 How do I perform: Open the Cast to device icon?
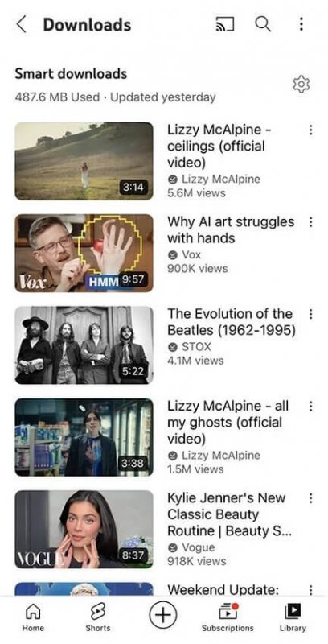tap(224, 25)
